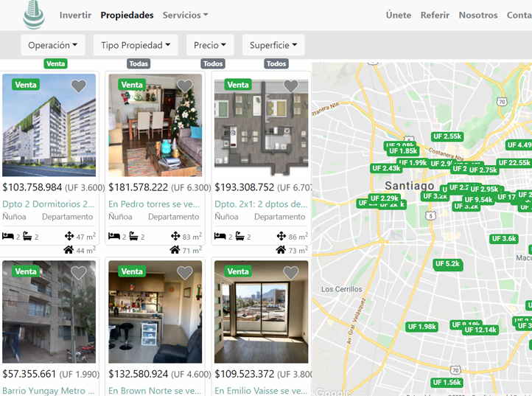Image resolution: width=532 pixels, height=396 pixels.
Task: Click the balcony window view photo
Action: (262, 312)
